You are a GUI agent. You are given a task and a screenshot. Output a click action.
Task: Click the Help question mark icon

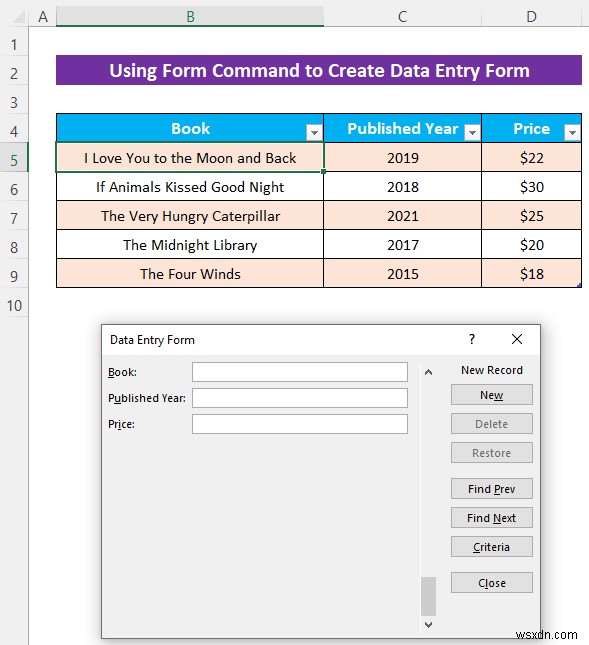tap(472, 339)
